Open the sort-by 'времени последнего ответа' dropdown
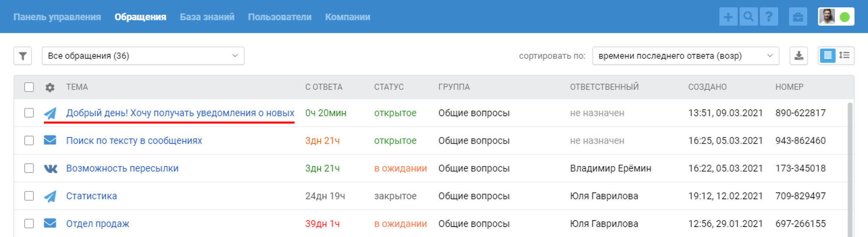Screen dimensions: 868x237 (685, 56)
